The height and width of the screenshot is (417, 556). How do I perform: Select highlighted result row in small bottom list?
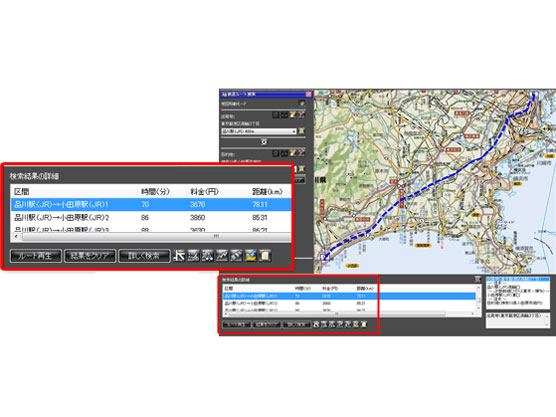pyautogui.click(x=349, y=296)
